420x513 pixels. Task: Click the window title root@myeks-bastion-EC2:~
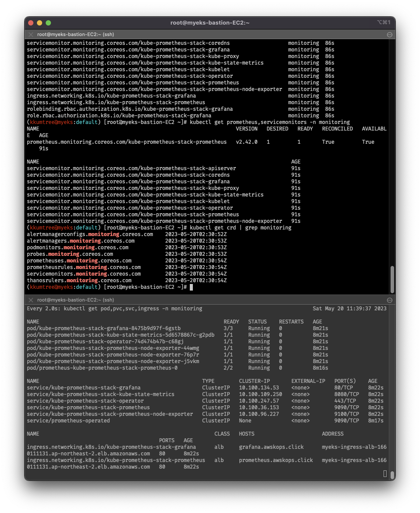(x=210, y=22)
